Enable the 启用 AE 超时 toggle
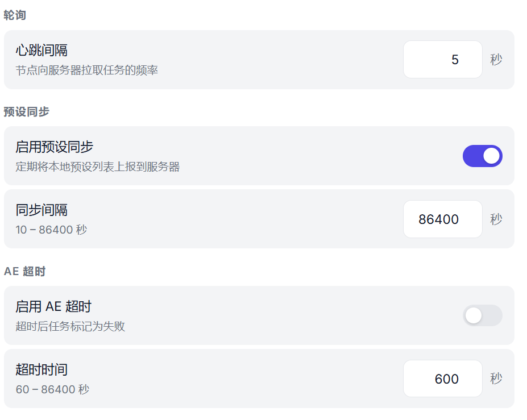This screenshot has width=527, height=420. click(x=482, y=315)
